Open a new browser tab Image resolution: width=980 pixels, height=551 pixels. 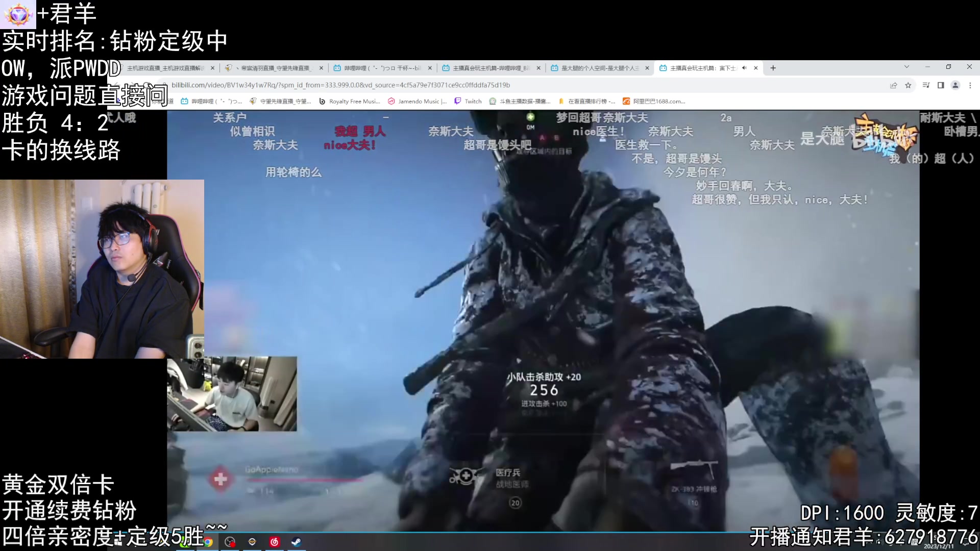[x=773, y=68]
